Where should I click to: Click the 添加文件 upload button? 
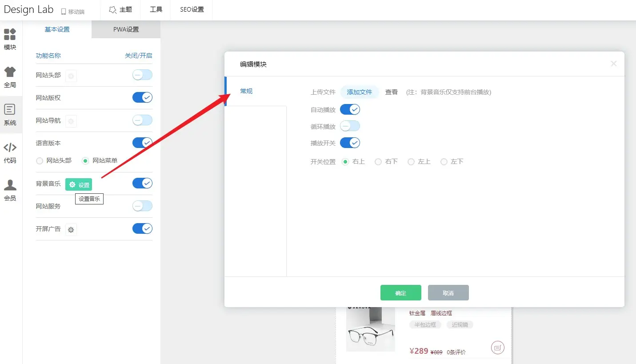point(359,92)
